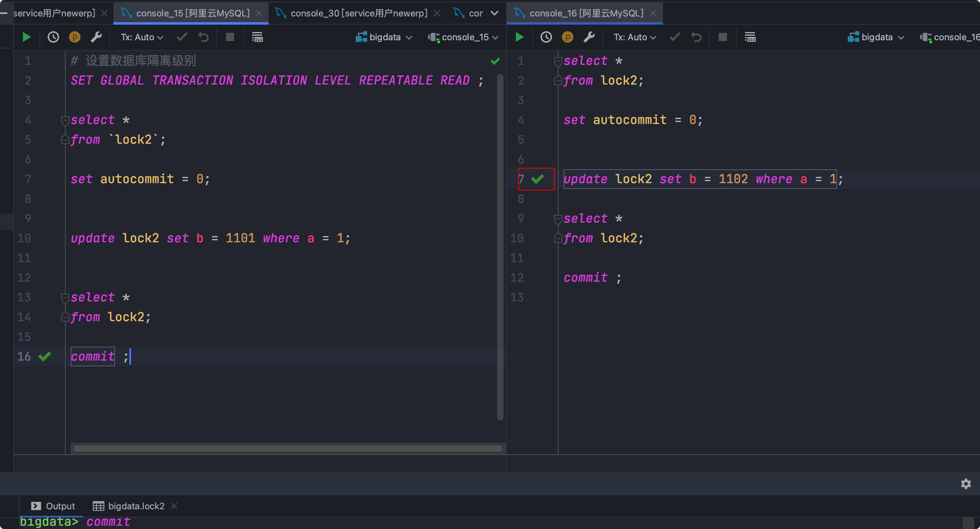Collapse select block fold at line 4
980x529 pixels.
click(x=65, y=120)
